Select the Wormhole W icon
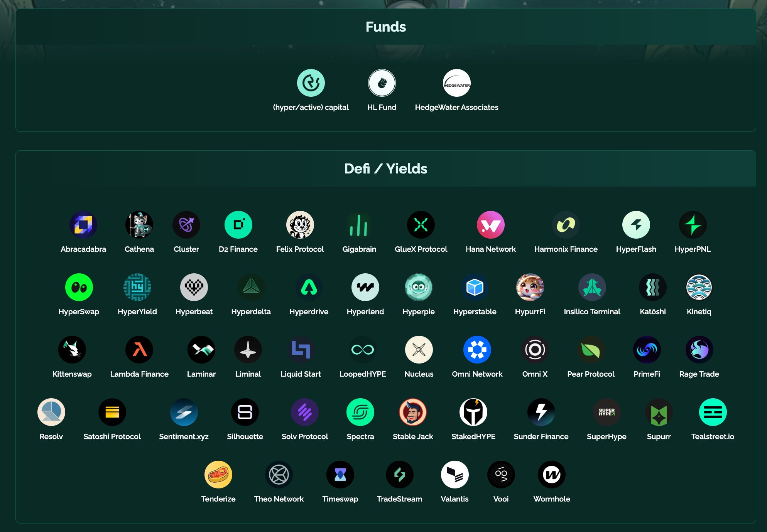The width and height of the screenshot is (767, 532). point(552,475)
